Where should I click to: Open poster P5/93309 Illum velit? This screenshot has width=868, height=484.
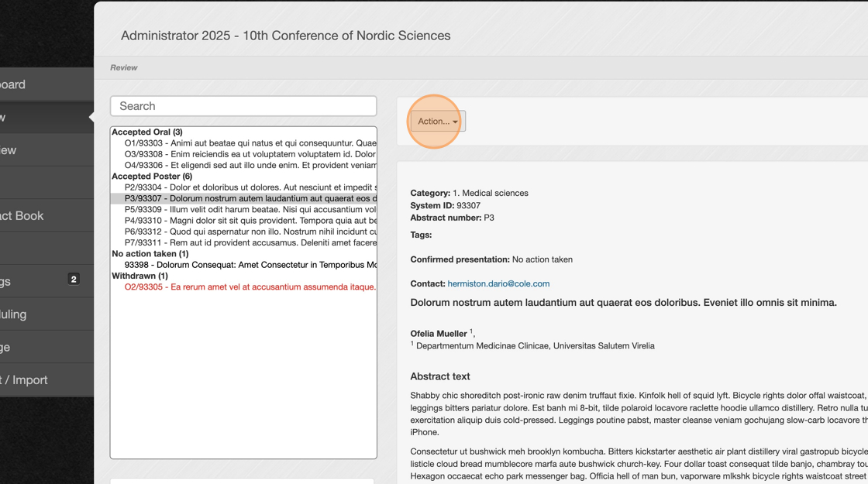250,209
